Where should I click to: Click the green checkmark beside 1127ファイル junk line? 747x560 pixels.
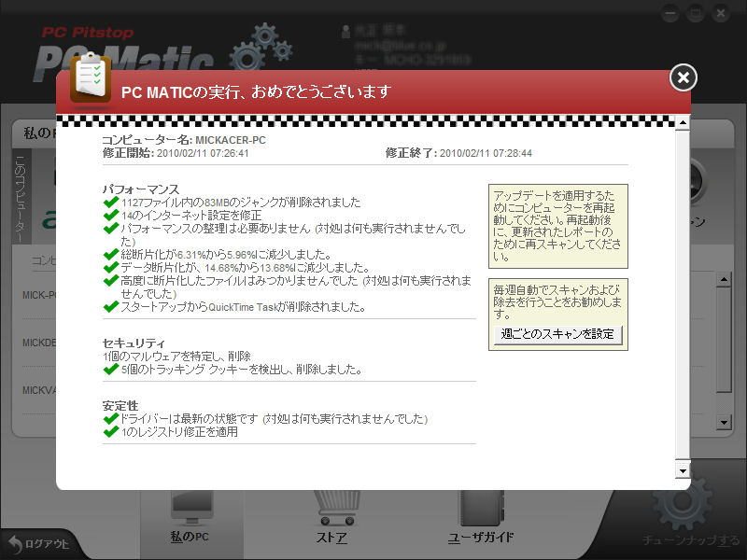tap(111, 202)
